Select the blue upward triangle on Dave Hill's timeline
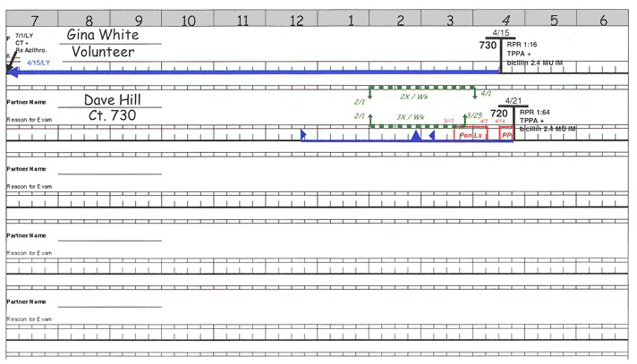This screenshot has height=364, width=637. pyautogui.click(x=415, y=135)
